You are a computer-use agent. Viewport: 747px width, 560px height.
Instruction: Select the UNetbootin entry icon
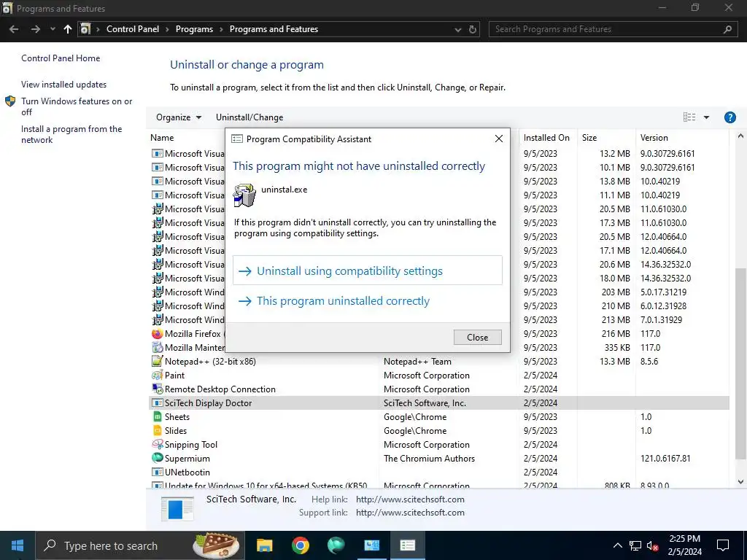[x=158, y=472]
